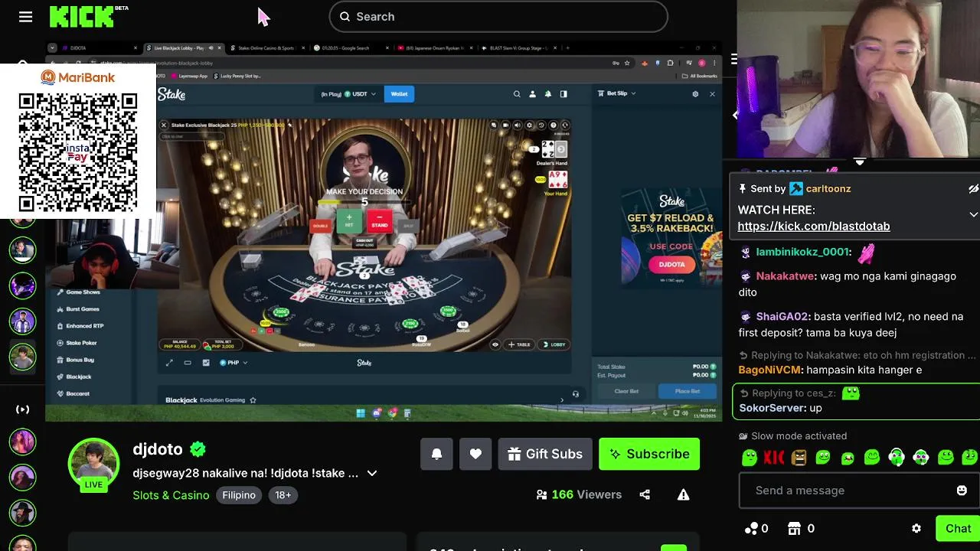Select Burst Games in Stake sidebar
The width and height of the screenshot is (980, 551).
coord(83,308)
